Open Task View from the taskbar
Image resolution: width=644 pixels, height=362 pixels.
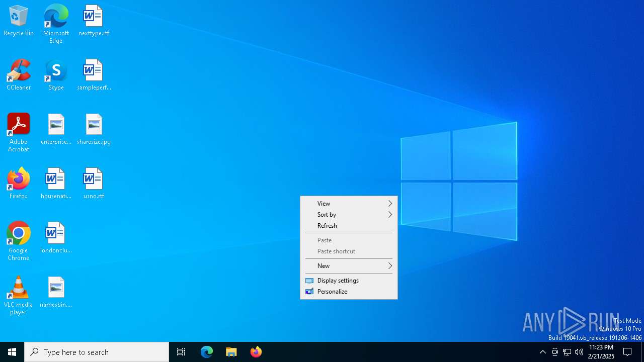tap(181, 352)
